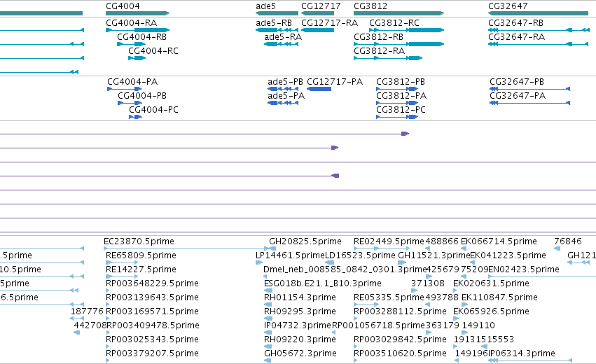
Task: Click EST RP001056718.5prime
Action: (x=378, y=325)
